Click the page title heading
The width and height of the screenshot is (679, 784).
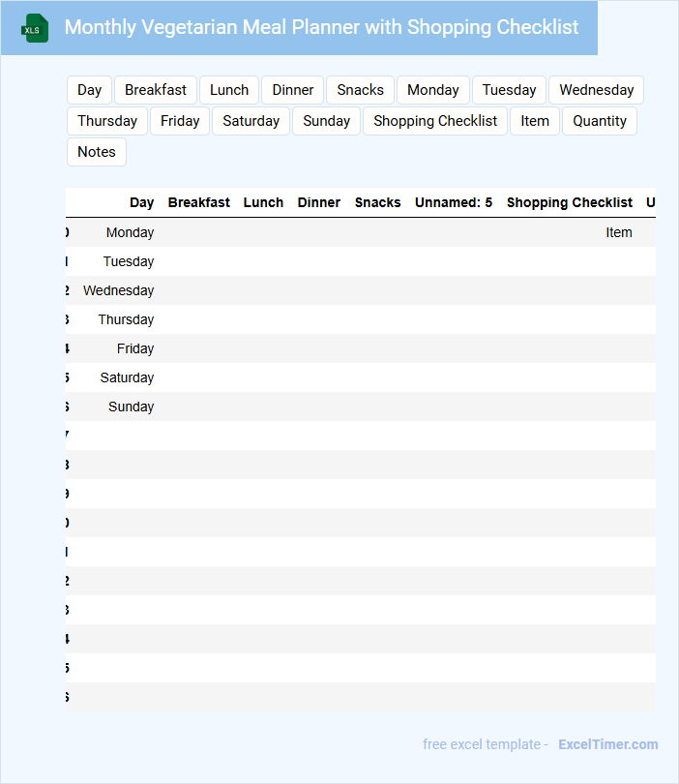(321, 27)
